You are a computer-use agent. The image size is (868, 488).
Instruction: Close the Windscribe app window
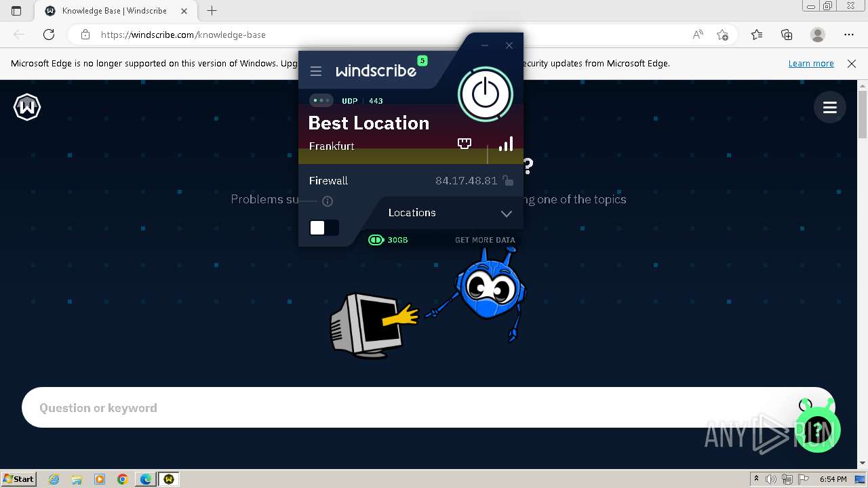[509, 45]
